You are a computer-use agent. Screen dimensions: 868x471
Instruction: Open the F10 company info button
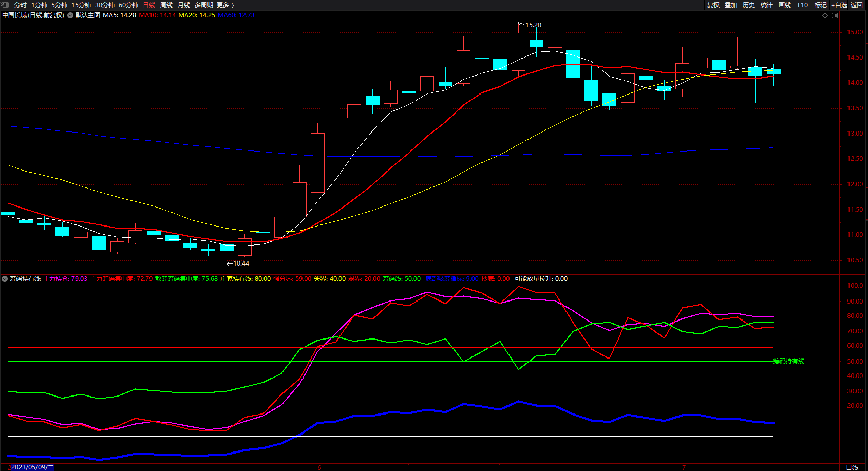[x=803, y=5]
